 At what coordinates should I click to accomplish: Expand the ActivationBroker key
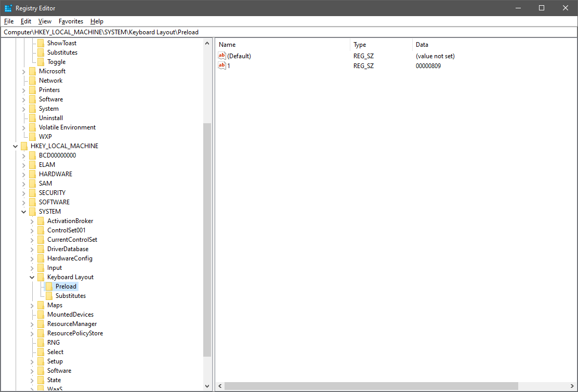[x=32, y=221]
